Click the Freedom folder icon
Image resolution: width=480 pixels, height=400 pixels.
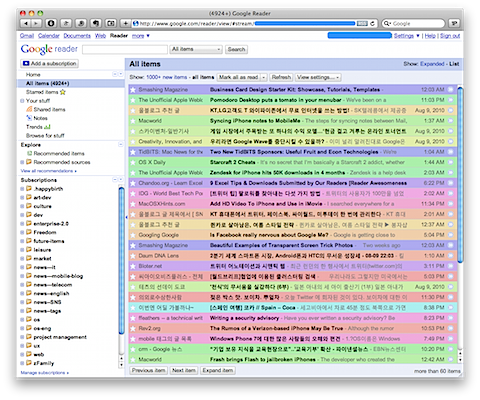[29, 232]
